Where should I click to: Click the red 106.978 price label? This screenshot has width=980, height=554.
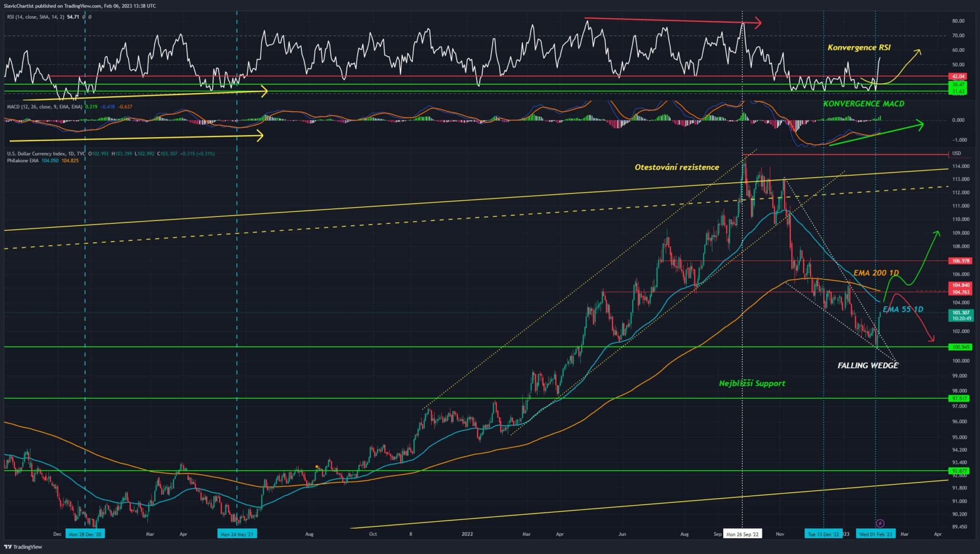pos(960,261)
